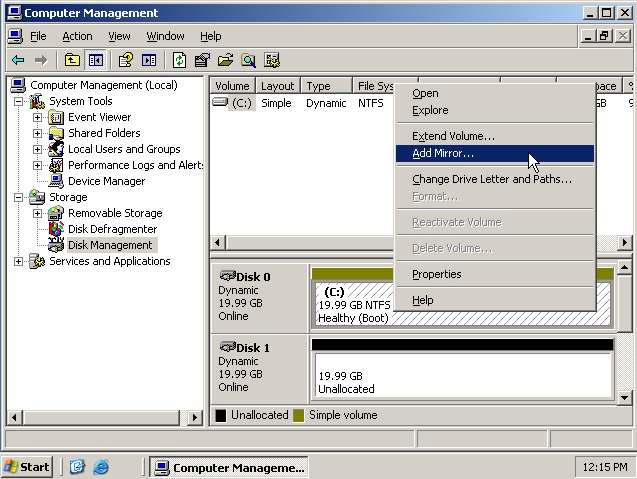Screen dimensions: 637x479
Task: Click the Help question-mark toolbar icon
Action: point(126,61)
